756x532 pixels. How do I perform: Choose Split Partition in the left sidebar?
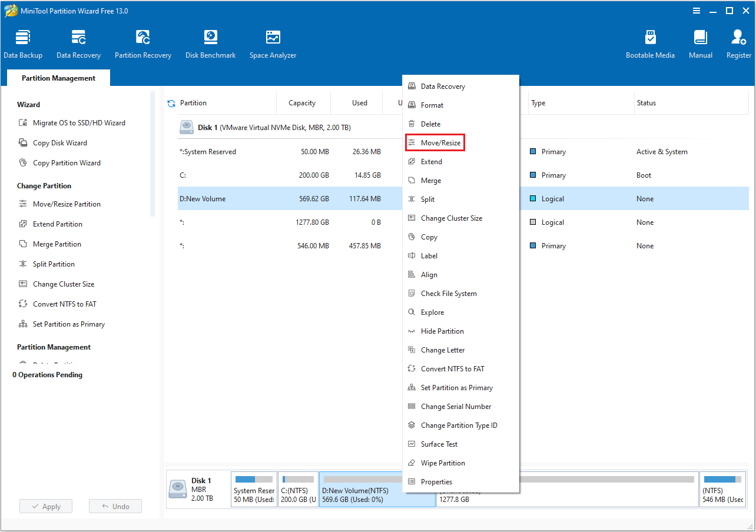point(47,264)
